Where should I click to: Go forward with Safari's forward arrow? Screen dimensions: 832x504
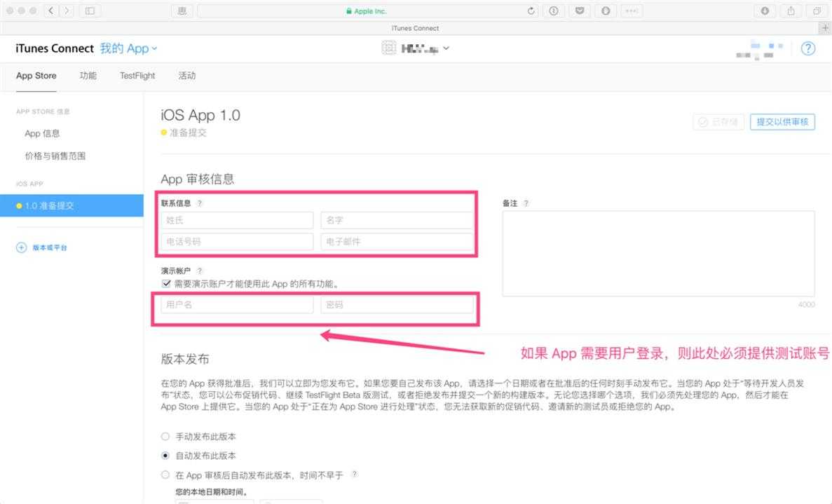[67, 11]
